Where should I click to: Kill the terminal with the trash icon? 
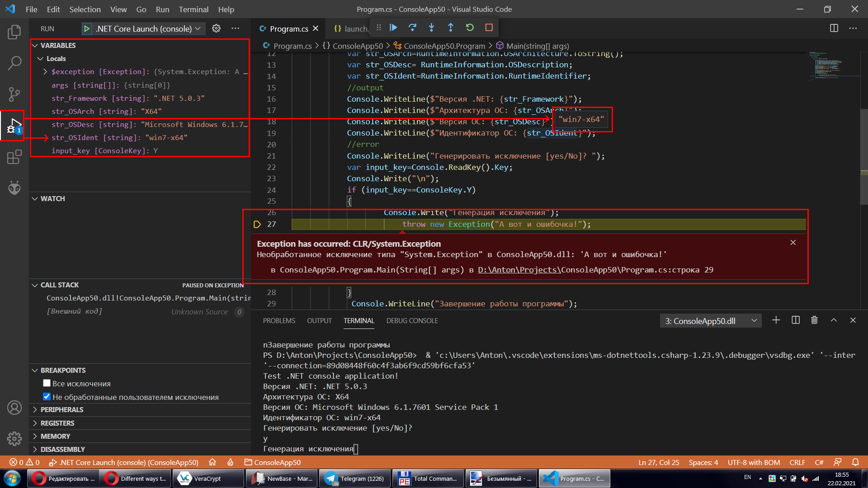tap(814, 320)
